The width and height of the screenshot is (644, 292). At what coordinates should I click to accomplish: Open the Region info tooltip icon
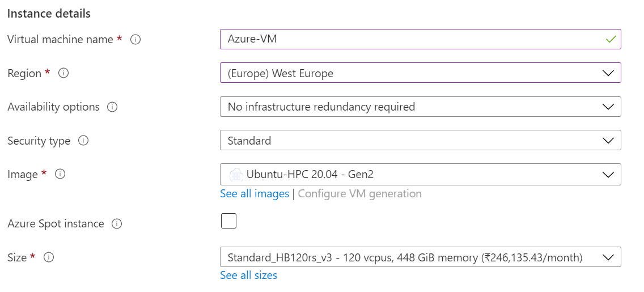pyautogui.click(x=63, y=73)
